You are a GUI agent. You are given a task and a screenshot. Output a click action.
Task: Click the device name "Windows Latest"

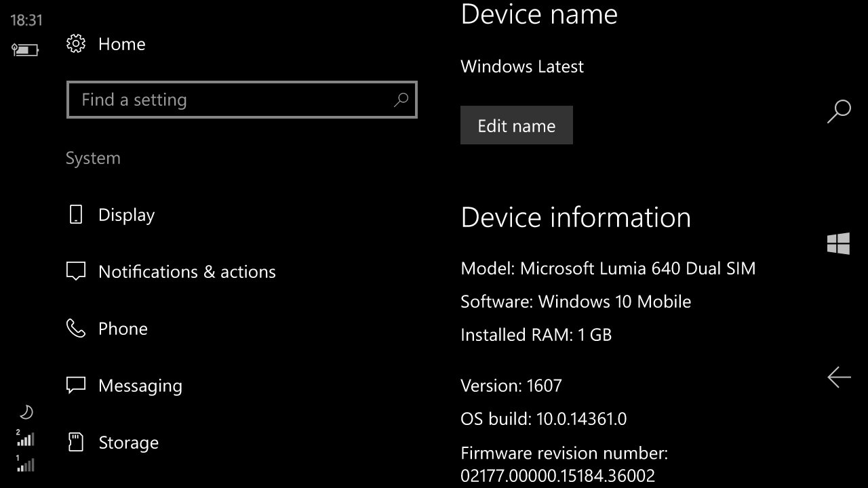522,66
